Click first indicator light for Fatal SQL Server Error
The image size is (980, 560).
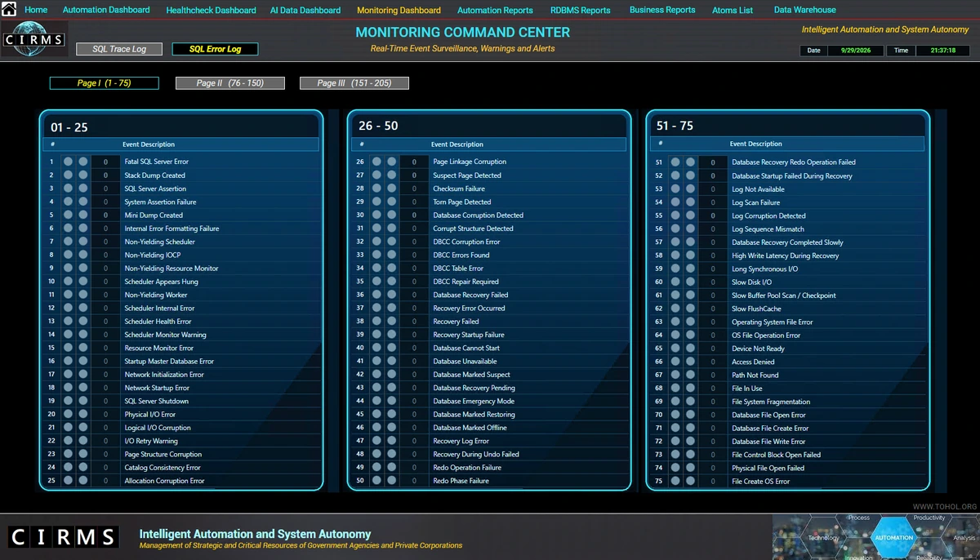click(68, 162)
